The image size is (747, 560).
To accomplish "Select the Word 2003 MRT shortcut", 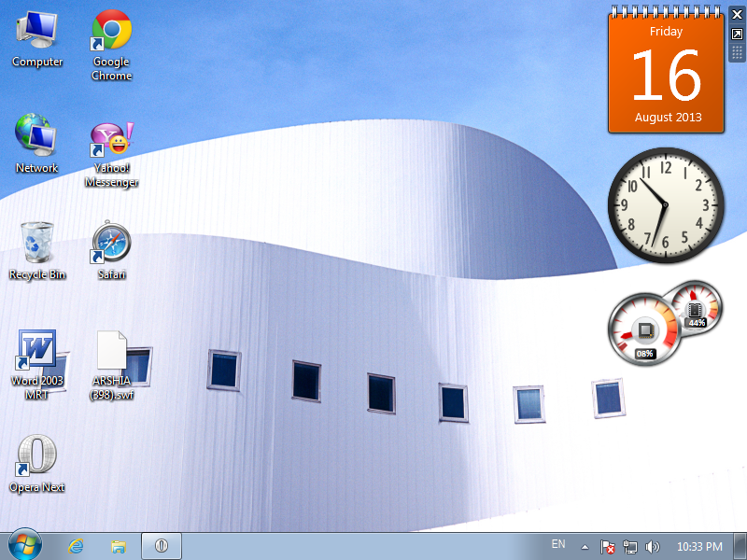I will [x=37, y=364].
